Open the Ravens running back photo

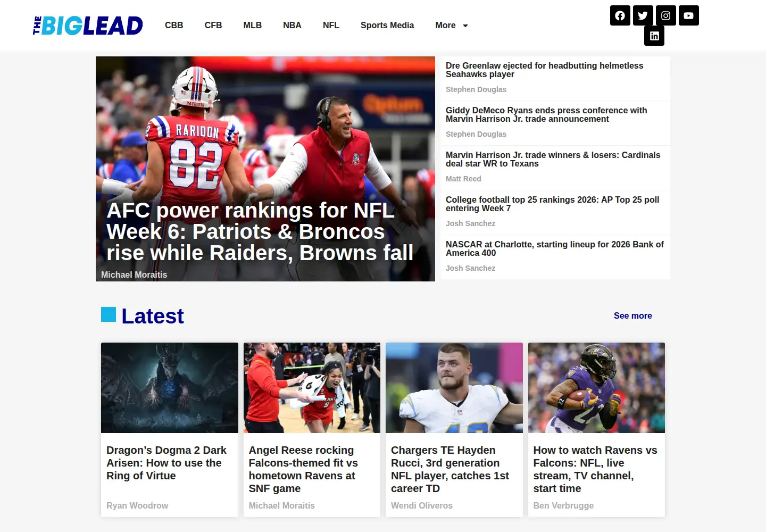coord(596,388)
